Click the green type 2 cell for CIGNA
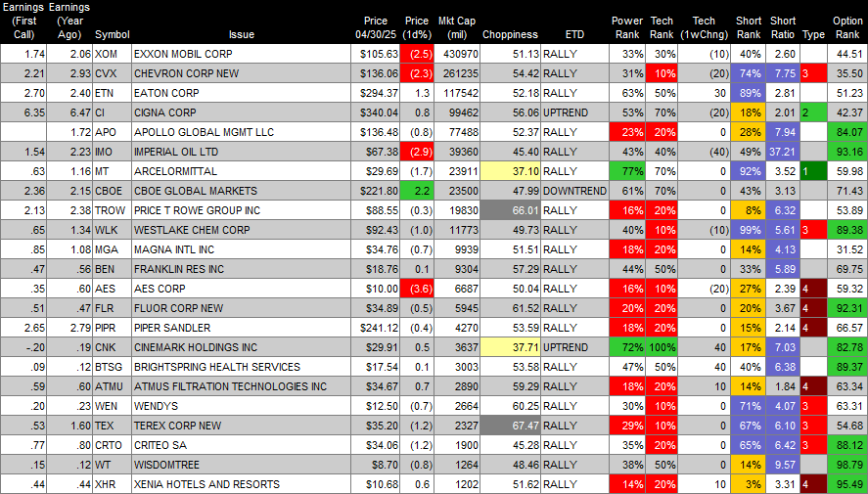 point(813,112)
